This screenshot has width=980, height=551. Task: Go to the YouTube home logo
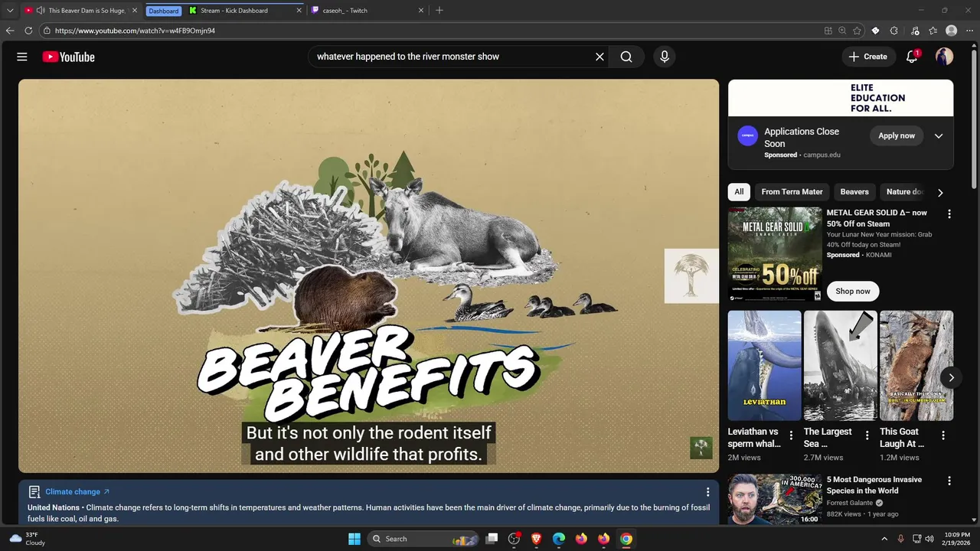[68, 57]
